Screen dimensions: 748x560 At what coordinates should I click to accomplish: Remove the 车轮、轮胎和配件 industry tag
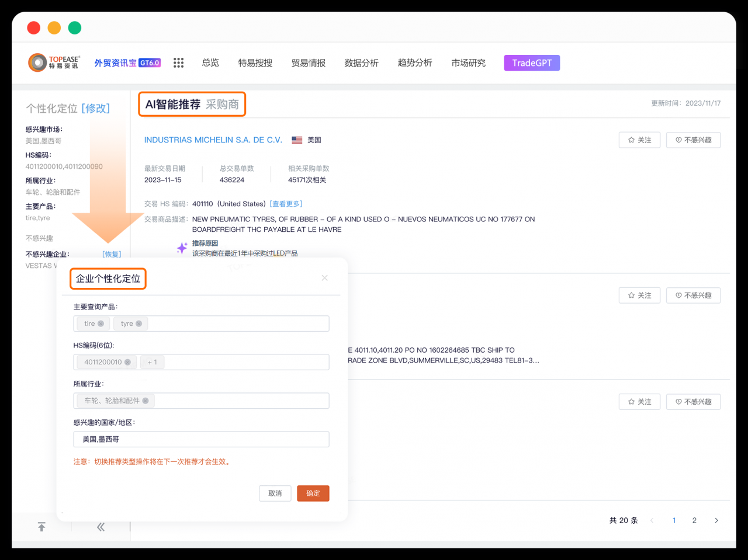click(x=145, y=401)
